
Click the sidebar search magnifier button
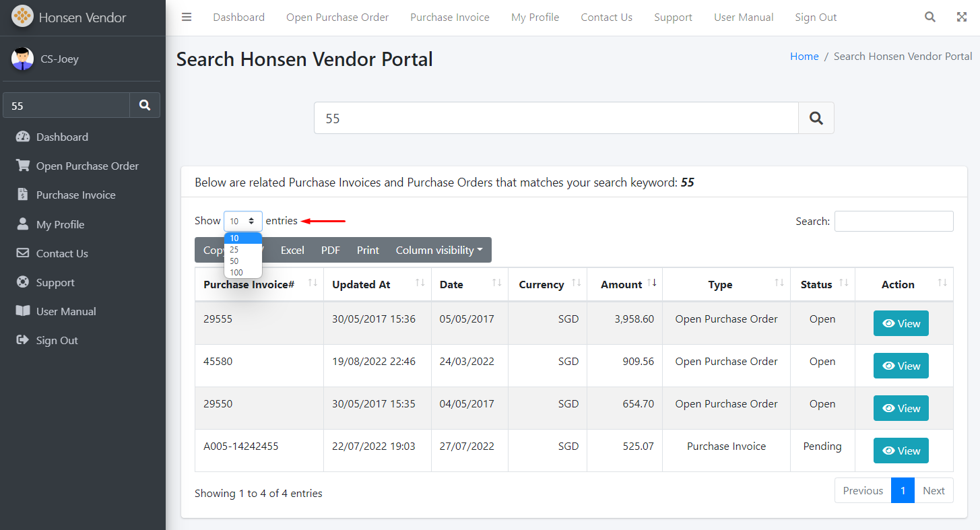[145, 106]
